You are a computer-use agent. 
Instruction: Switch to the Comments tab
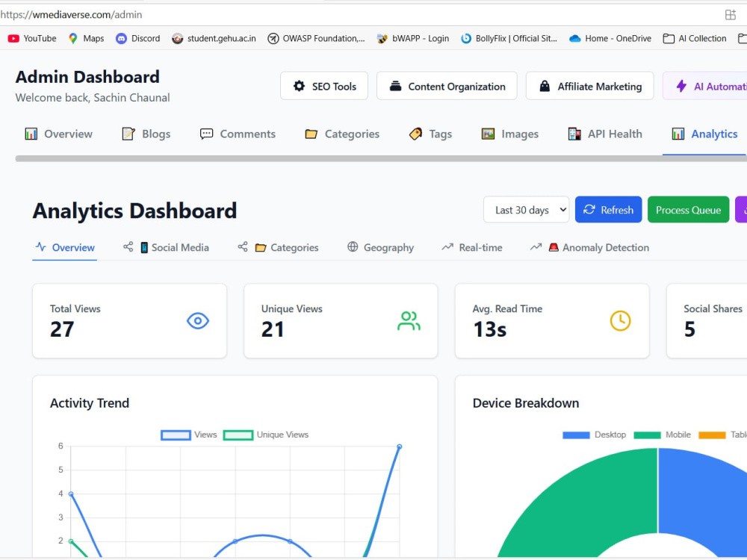pyautogui.click(x=238, y=134)
